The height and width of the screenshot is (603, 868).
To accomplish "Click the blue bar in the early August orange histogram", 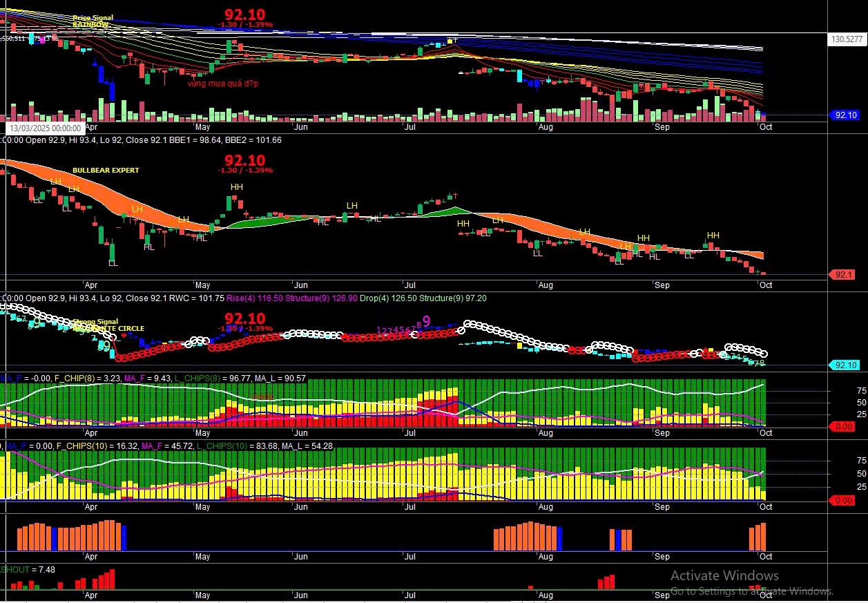I will tap(560, 539).
